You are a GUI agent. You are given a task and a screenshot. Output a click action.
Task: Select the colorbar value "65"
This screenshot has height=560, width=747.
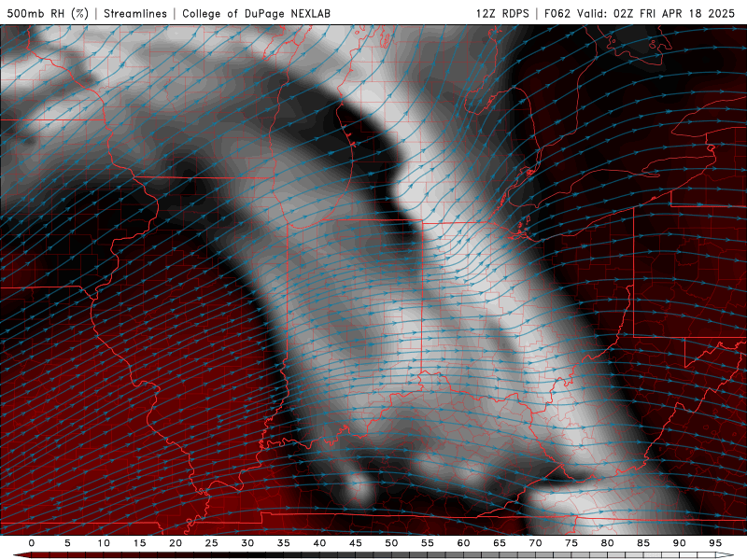[x=500, y=543]
